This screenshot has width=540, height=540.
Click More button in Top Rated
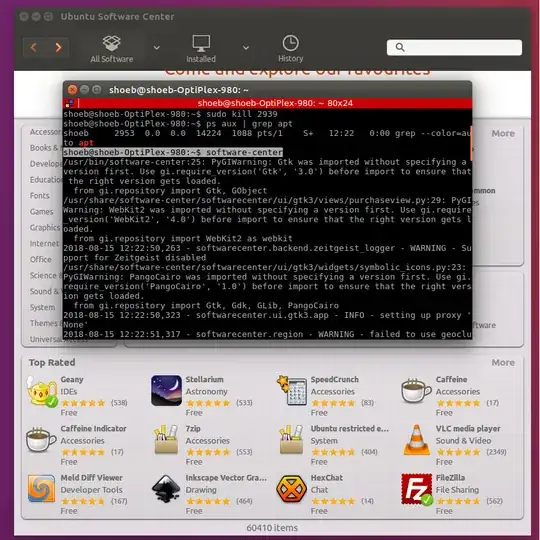pyautogui.click(x=503, y=362)
